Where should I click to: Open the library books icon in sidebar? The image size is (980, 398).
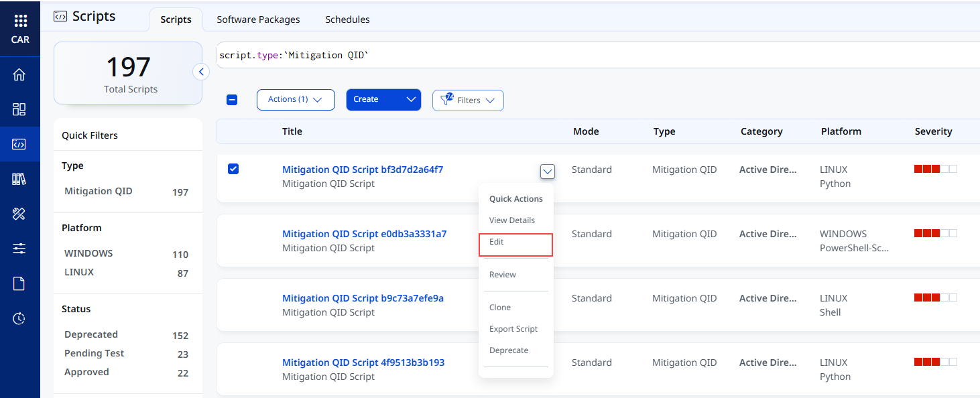coord(19,179)
